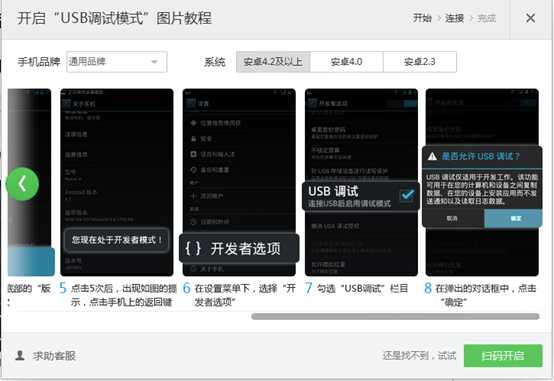Image resolution: width=554 pixels, height=381 pixels.
Task: Click the 还是找不到，试试 hint text
Action: pos(419,356)
